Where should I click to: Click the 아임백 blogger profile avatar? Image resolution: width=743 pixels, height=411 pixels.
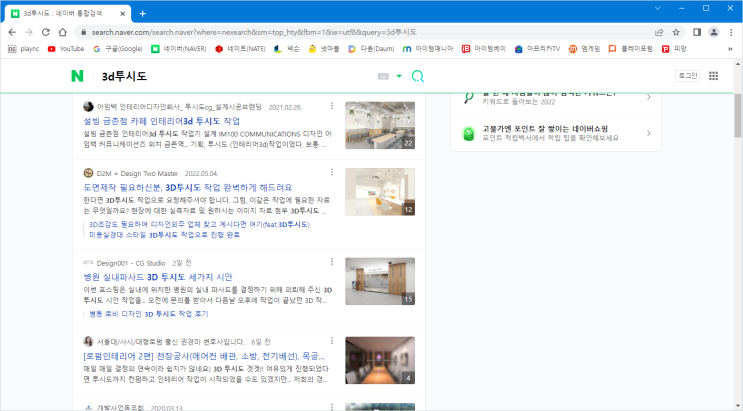pos(88,107)
